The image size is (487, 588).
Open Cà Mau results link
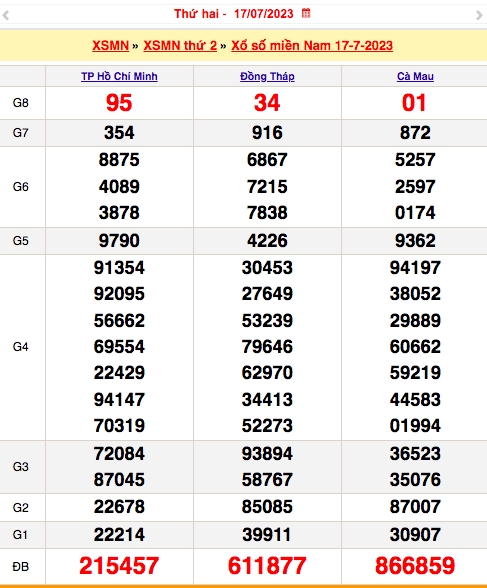point(415,76)
